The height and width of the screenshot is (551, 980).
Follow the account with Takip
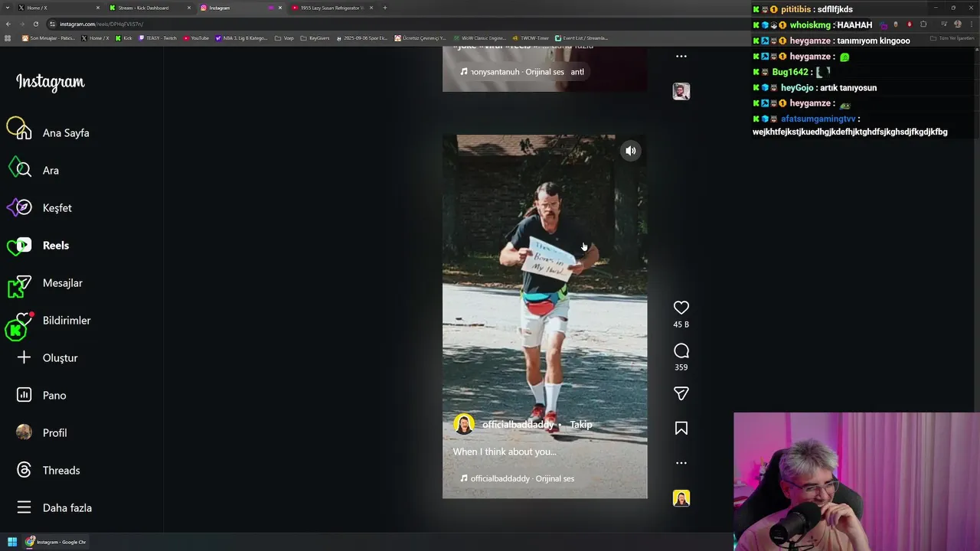coord(580,425)
